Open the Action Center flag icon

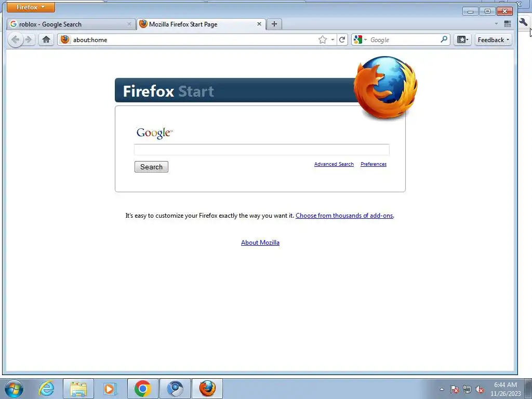click(454, 389)
